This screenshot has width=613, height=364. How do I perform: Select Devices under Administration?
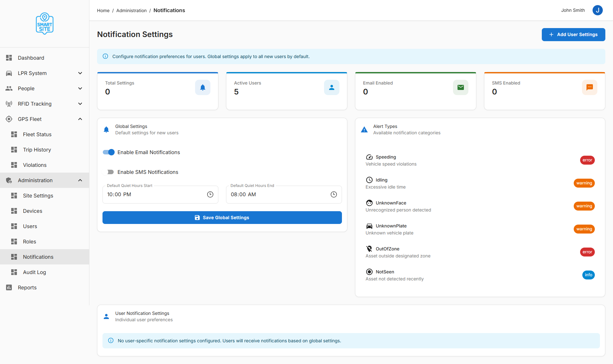coord(33,211)
